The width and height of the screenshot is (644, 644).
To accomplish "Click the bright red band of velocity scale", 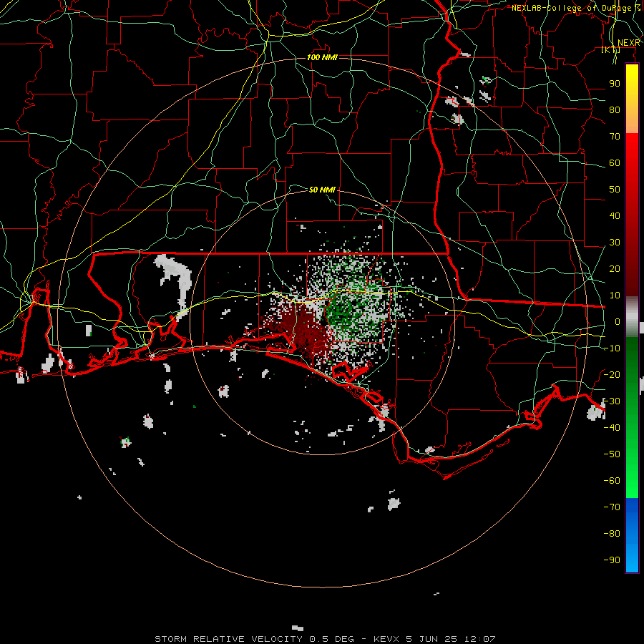I will (632, 165).
